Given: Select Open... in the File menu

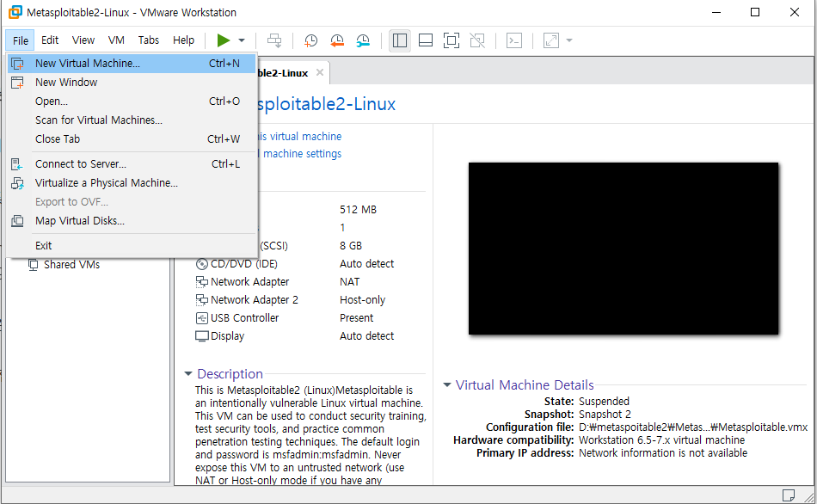Looking at the screenshot, I should click(132, 101).
